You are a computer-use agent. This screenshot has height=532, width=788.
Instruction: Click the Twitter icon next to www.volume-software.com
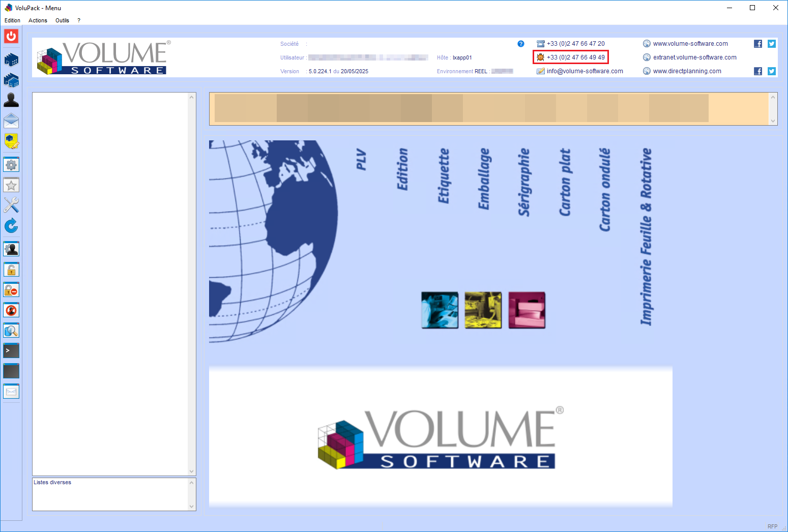tap(772, 44)
